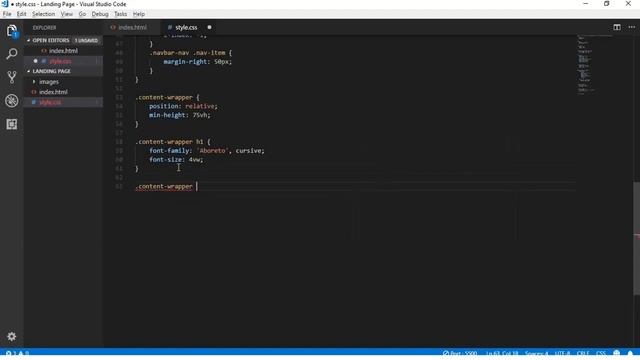Click the errors and warnings status indicator
The width and height of the screenshot is (640, 360).
click(17, 353)
